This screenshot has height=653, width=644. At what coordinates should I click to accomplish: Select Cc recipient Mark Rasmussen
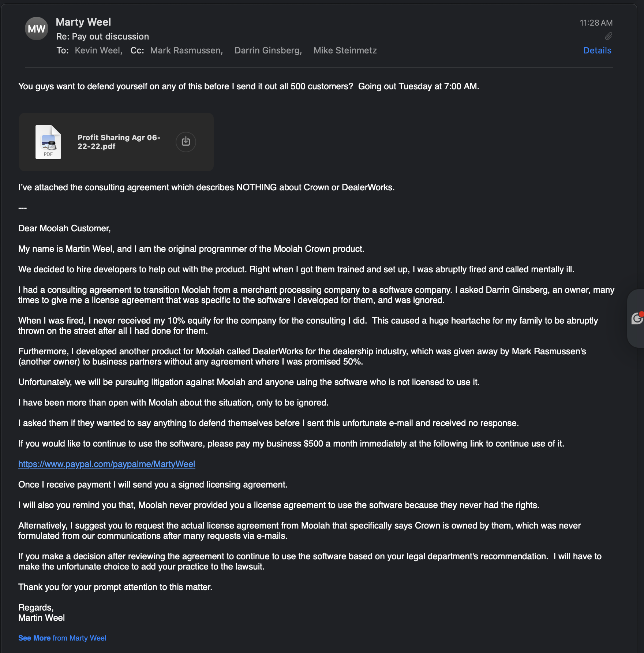186,51
